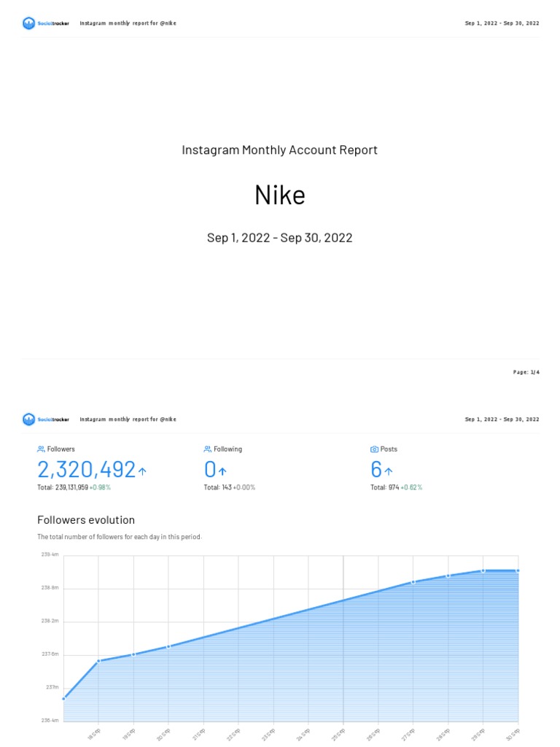Click 'Total: 974' posts total
The image size is (560, 747).
[385, 487]
